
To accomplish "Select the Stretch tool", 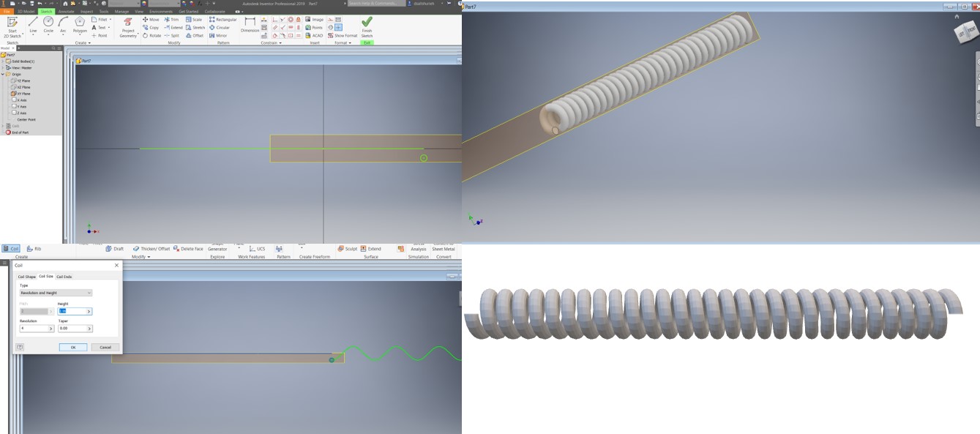I will [x=196, y=28].
